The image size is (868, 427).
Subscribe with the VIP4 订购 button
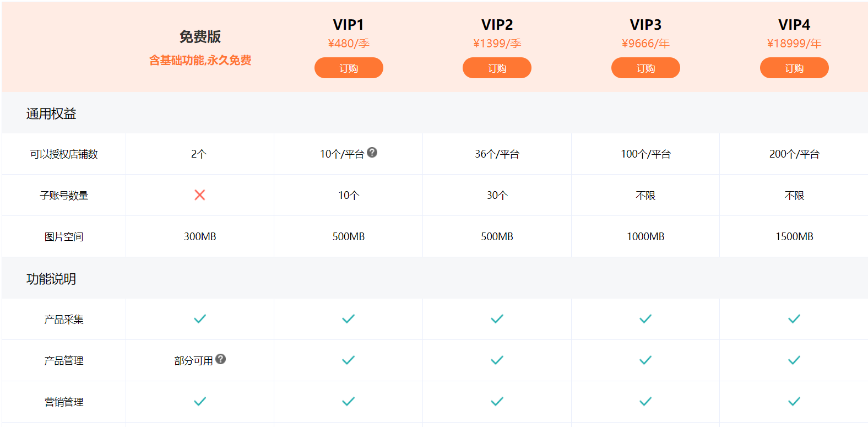(x=794, y=68)
